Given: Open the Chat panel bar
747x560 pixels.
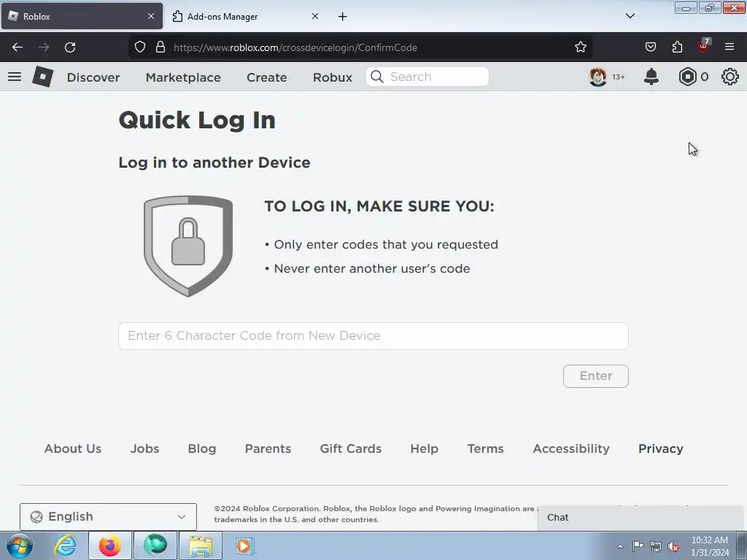Looking at the screenshot, I should coord(642,518).
